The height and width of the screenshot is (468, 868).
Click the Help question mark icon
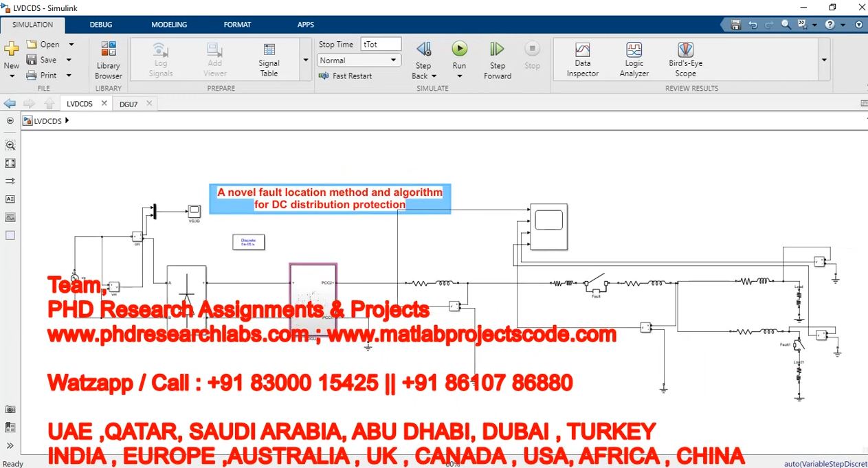coord(830,25)
